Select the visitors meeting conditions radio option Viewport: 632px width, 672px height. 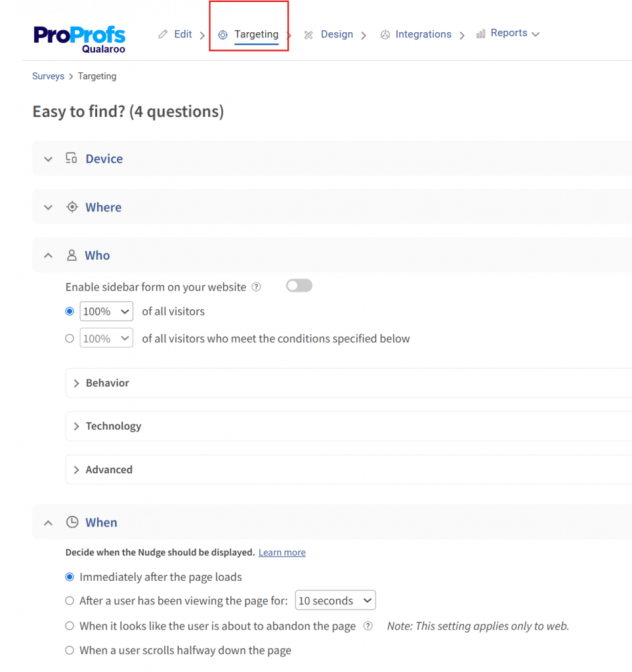click(70, 338)
